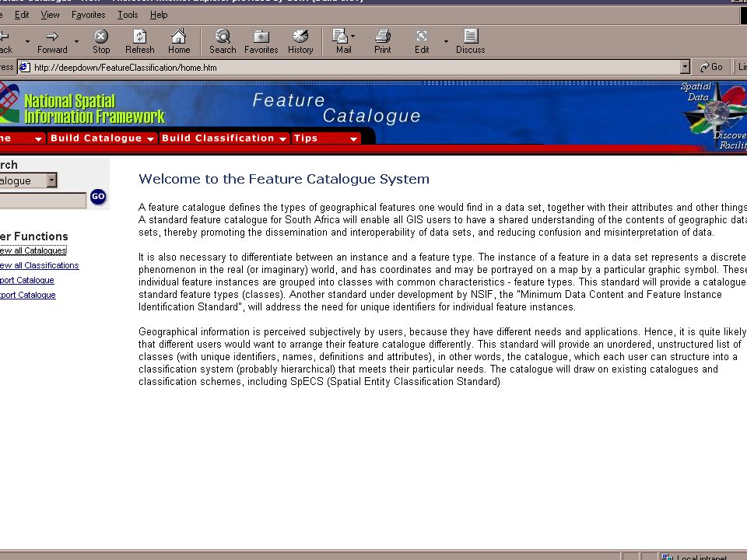Click the National Spatial Information Framework logo

[83, 107]
